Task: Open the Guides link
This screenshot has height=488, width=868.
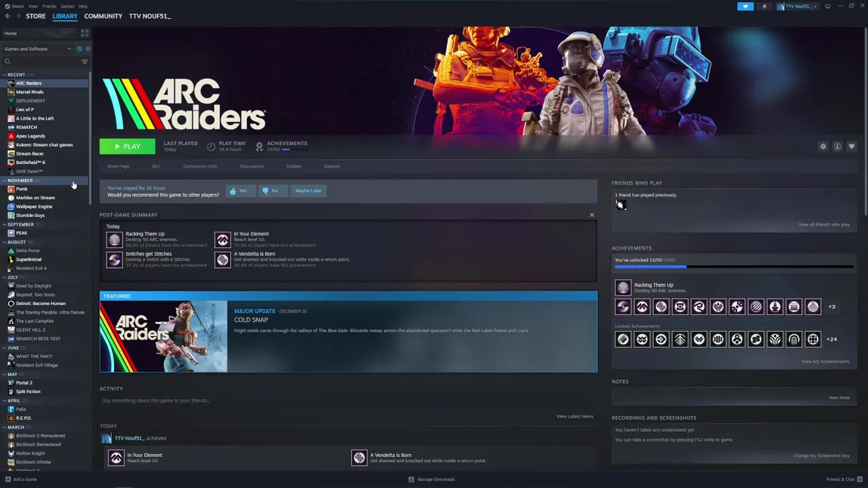Action: click(294, 166)
